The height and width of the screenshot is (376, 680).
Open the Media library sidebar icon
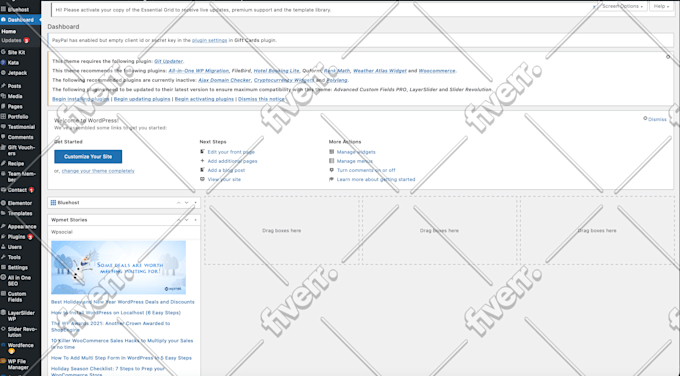pyautogui.click(x=3, y=96)
